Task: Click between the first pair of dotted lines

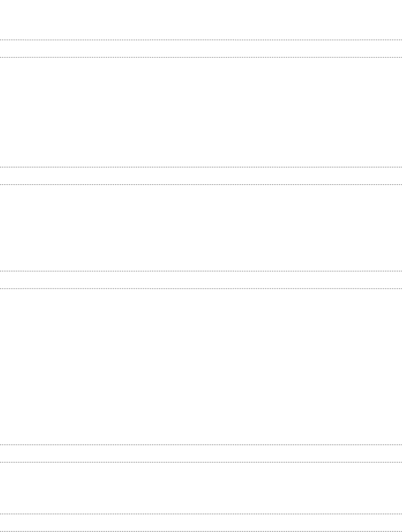Action: tap(201, 48)
